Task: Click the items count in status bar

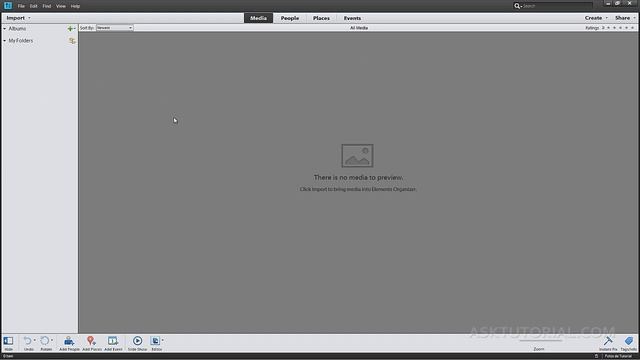Action: point(8,356)
